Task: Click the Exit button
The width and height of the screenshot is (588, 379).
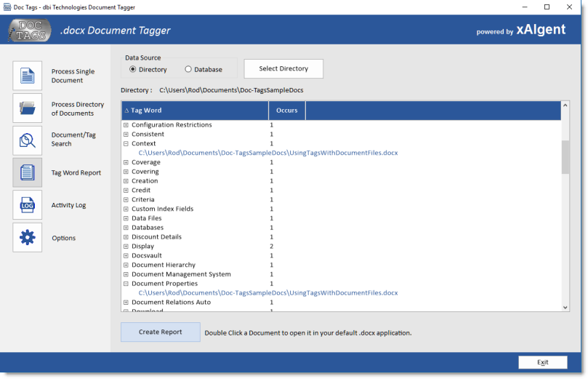Action: pyautogui.click(x=542, y=362)
